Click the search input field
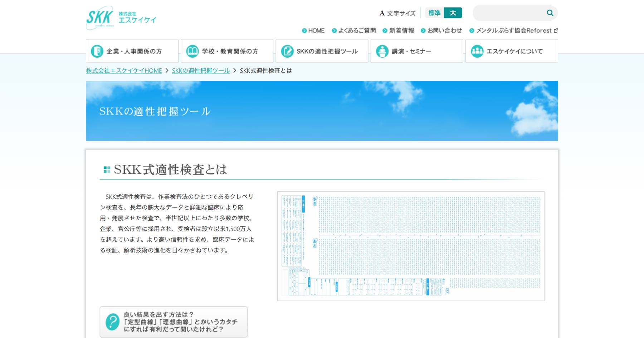The height and width of the screenshot is (338, 644). pos(509,13)
